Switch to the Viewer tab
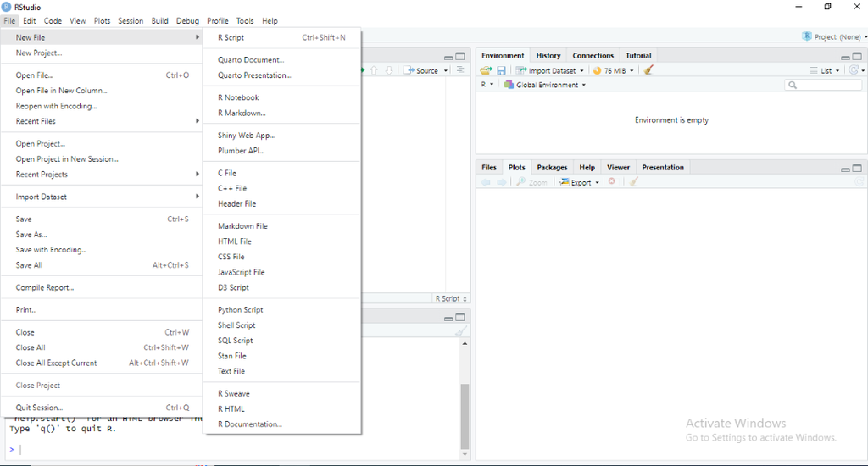868x466 pixels. 618,167
